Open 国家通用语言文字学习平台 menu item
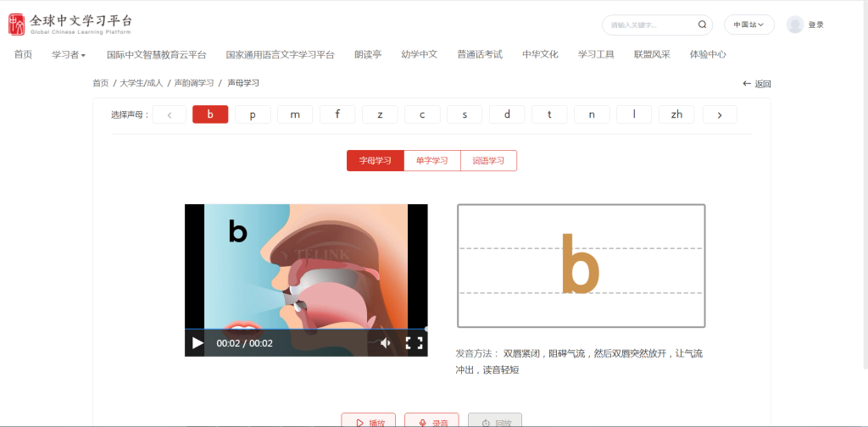 [280, 54]
